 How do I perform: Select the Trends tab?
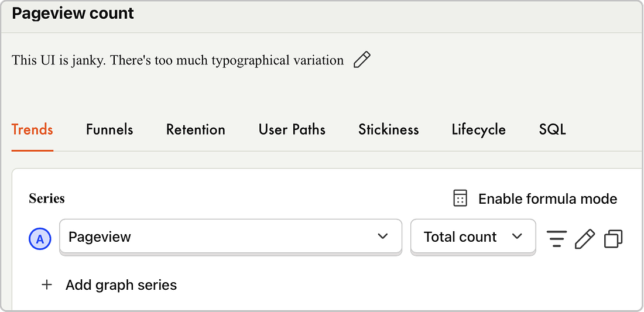click(32, 130)
